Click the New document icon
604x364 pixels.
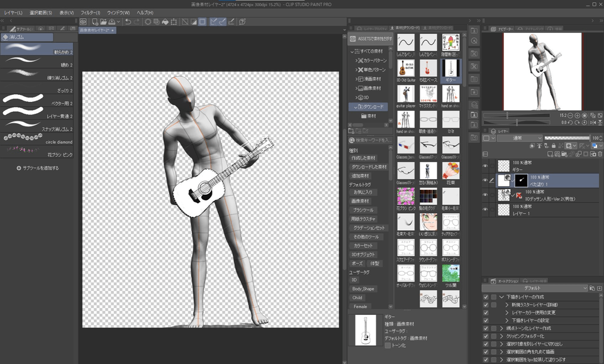(x=95, y=21)
